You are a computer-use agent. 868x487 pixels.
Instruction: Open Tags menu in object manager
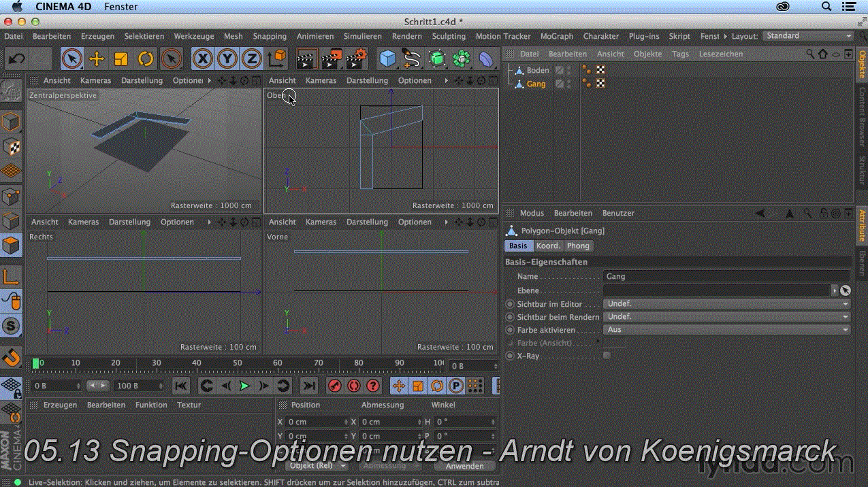[x=680, y=54]
